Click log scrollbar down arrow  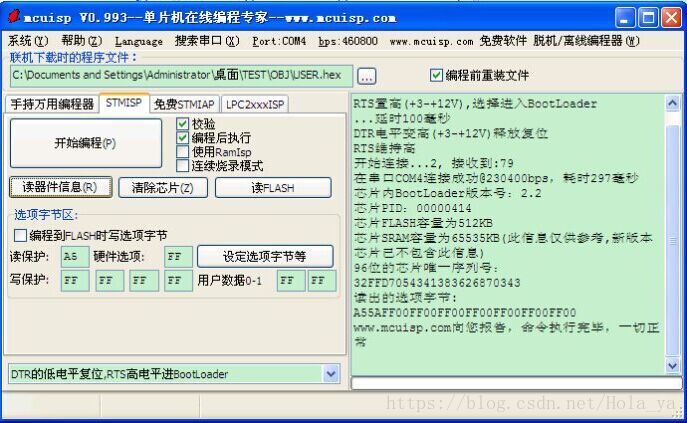coord(673,365)
